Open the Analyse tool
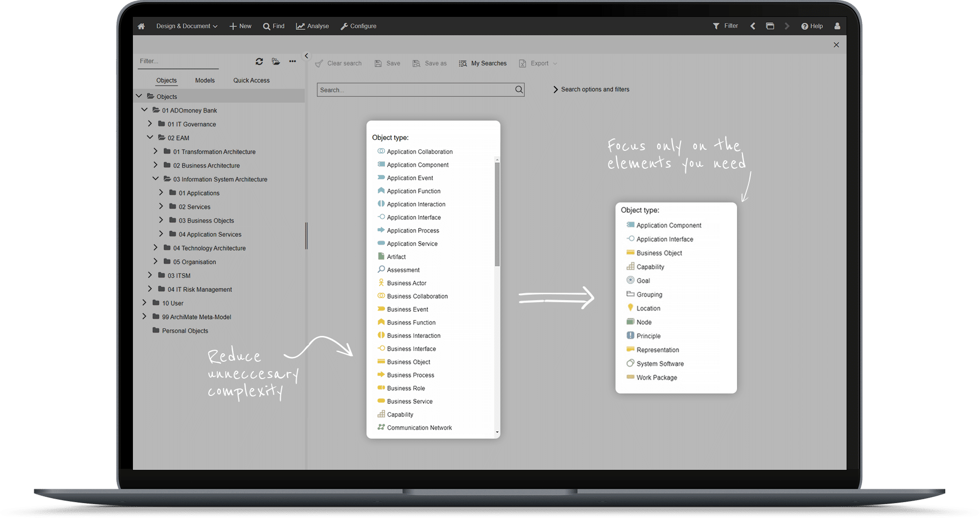 [312, 26]
